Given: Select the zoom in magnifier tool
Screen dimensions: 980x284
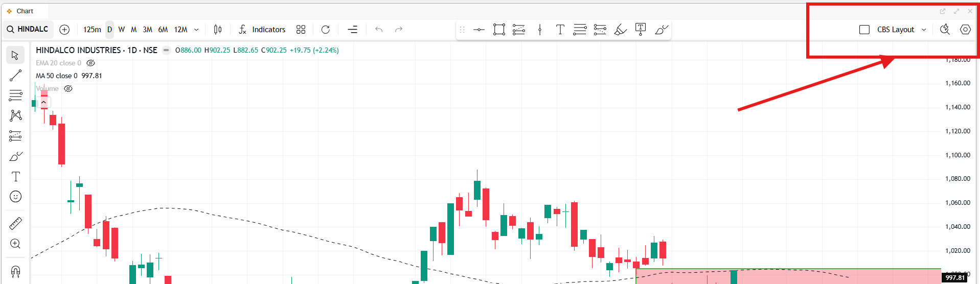Looking at the screenshot, I should point(15,244).
